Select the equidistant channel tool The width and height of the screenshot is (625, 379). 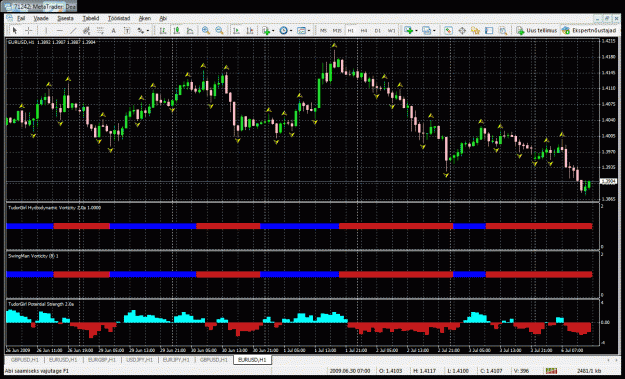(x=86, y=30)
